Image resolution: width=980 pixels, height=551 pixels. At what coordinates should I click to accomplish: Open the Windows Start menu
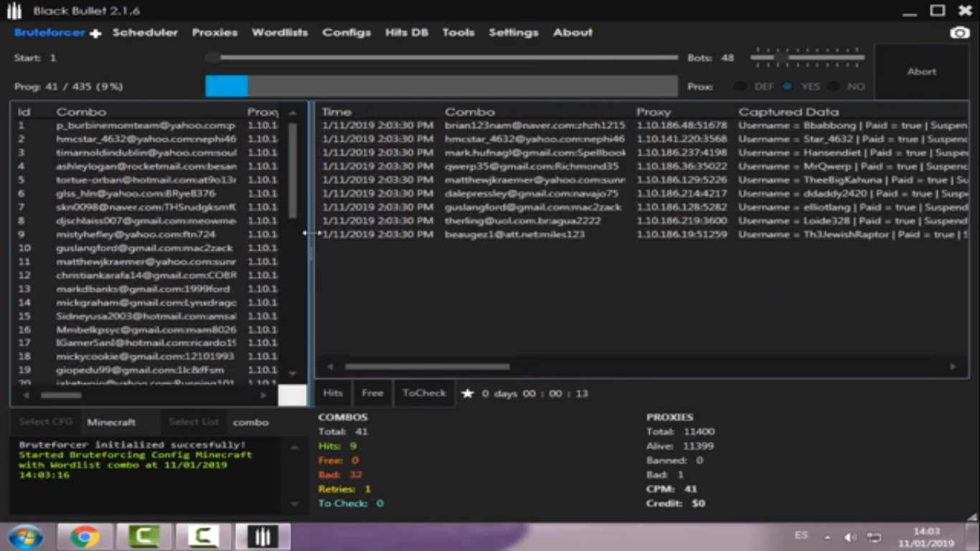pyautogui.click(x=25, y=537)
